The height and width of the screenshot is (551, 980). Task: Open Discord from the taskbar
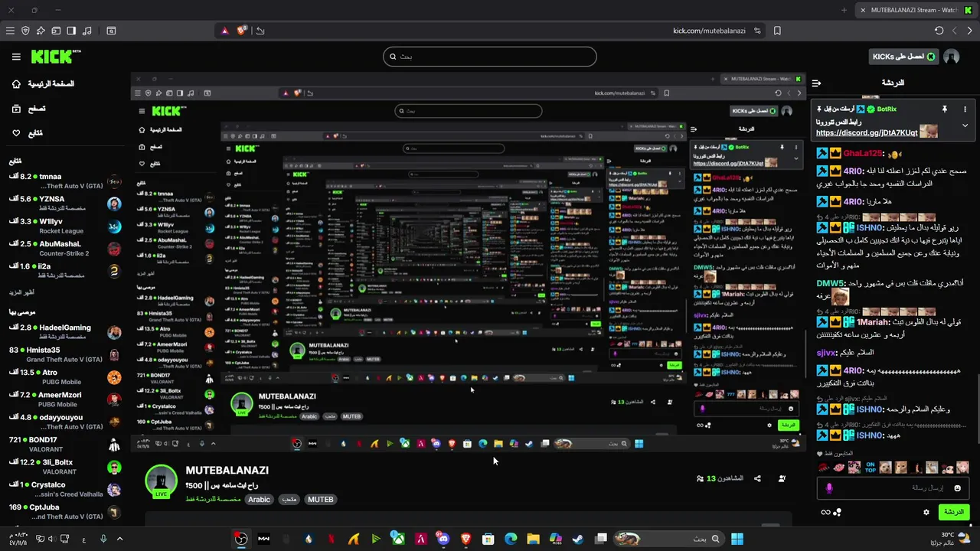pyautogui.click(x=443, y=539)
